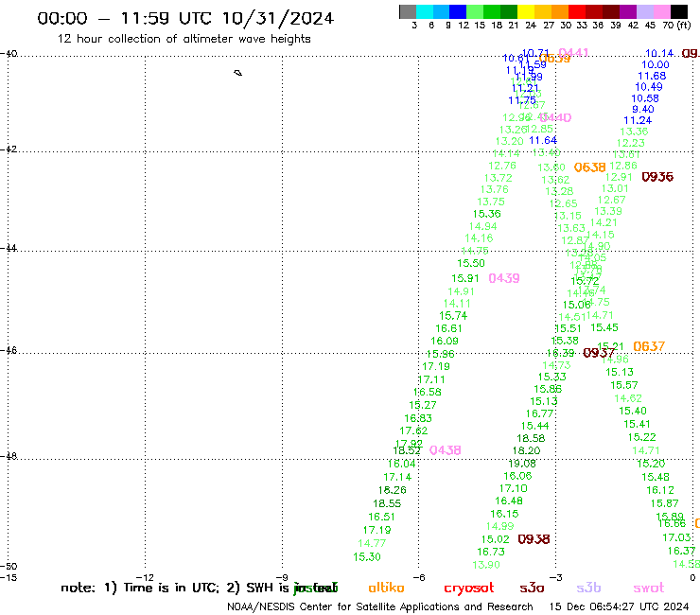Click the wave height value 16.61
Viewport: 700px width, 615px height.
pyautogui.click(x=448, y=328)
